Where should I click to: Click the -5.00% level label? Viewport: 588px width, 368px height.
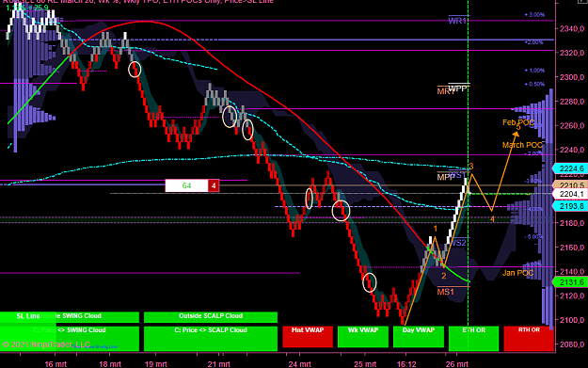(533, 236)
